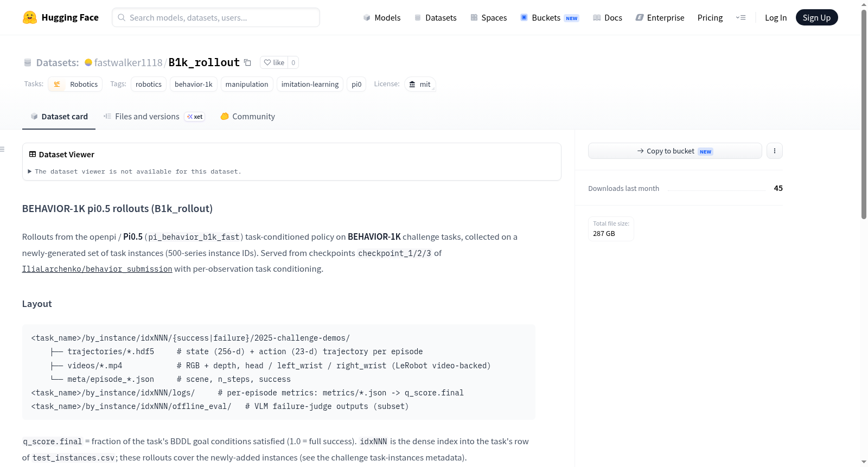This screenshot has width=868, height=467.
Task: Open the Docs page
Action: [x=608, y=17]
